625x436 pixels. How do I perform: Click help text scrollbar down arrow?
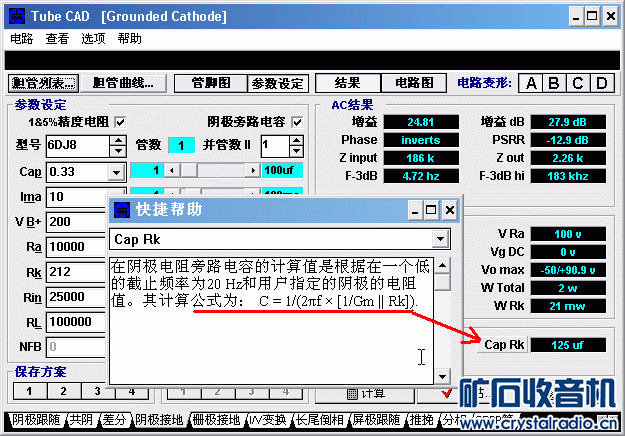click(x=442, y=376)
